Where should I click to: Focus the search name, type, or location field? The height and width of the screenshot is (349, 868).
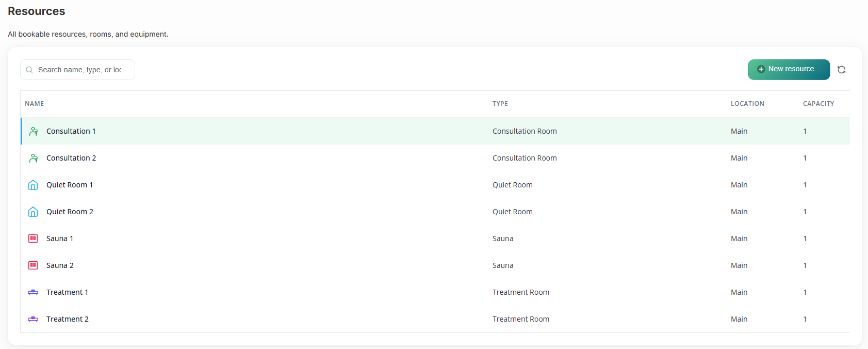[x=77, y=70]
